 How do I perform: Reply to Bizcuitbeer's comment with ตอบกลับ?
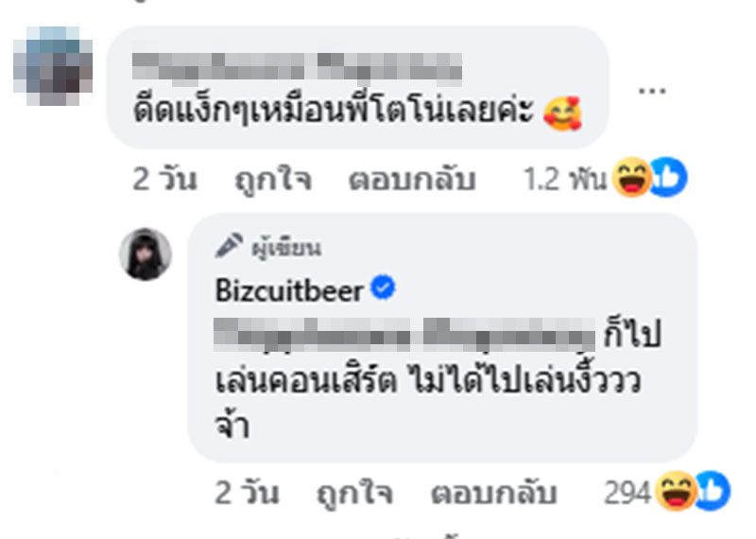tap(494, 494)
